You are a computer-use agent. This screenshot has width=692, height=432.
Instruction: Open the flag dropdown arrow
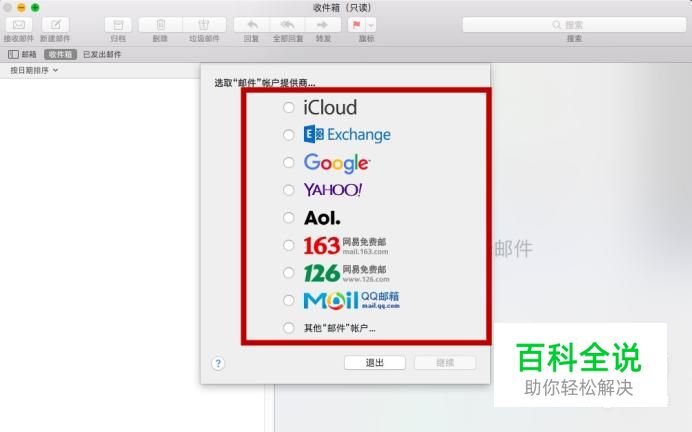371,25
